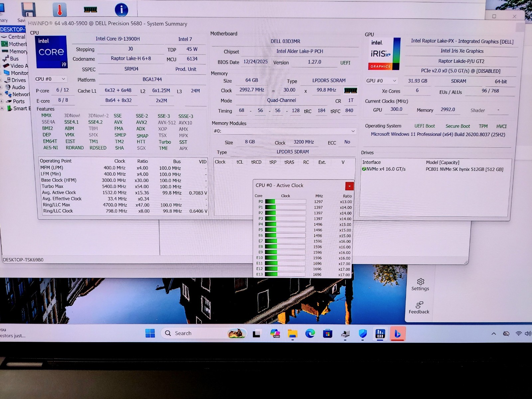Launch Microsoft Edge from the taskbar

click(310, 333)
